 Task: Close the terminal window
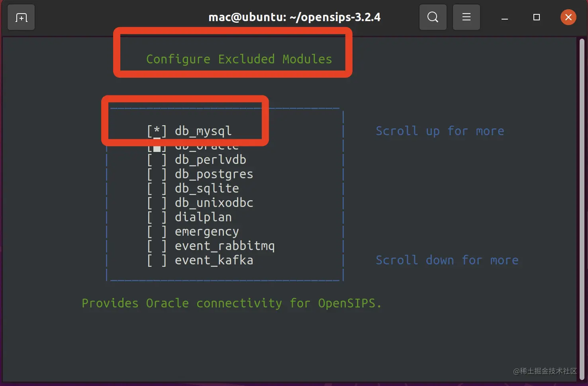(x=568, y=17)
